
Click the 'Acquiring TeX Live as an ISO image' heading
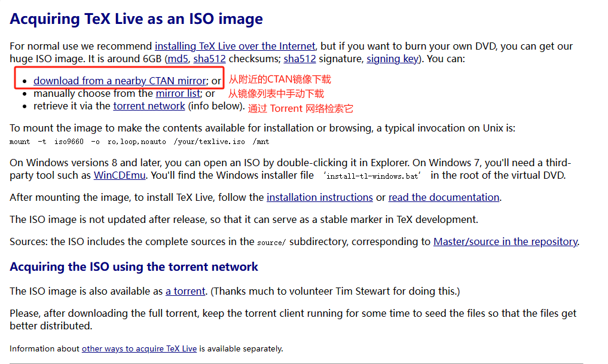pos(136,19)
